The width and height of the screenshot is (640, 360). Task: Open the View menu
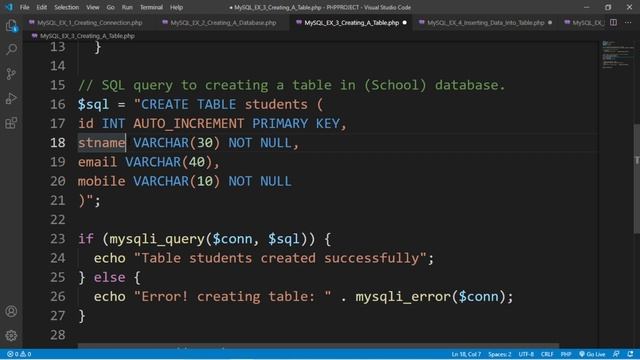click(x=93, y=7)
